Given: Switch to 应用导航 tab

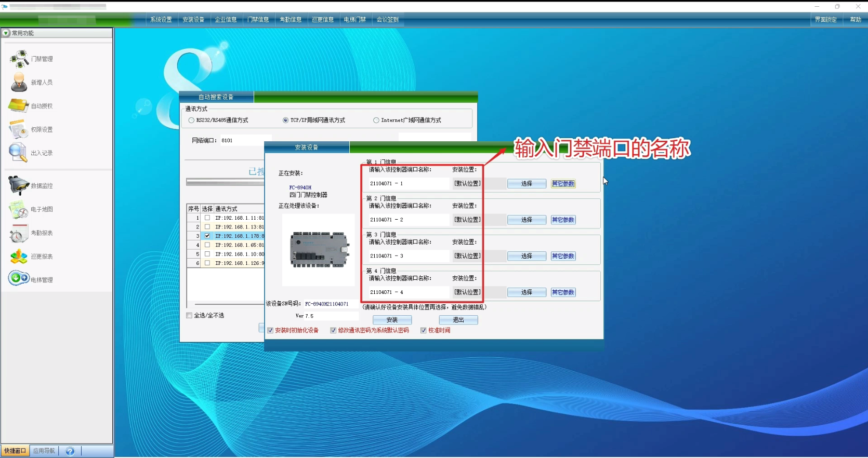Looking at the screenshot, I should [44, 451].
